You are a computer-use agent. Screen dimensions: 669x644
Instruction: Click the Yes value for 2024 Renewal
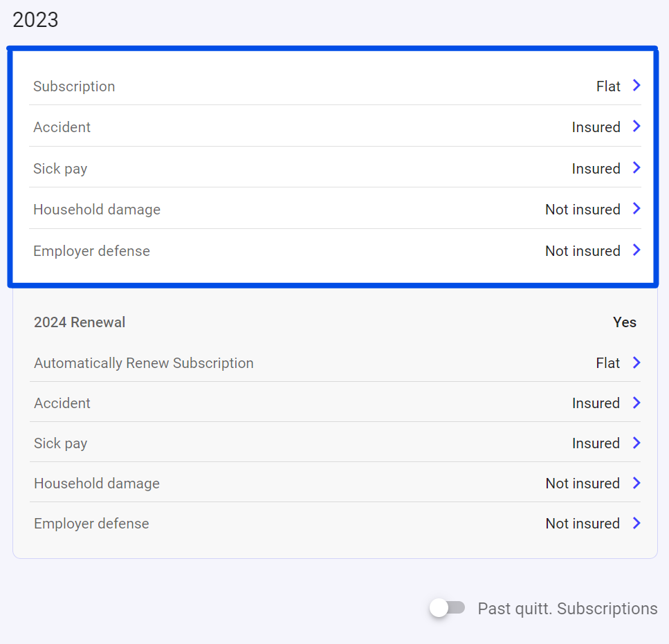click(x=624, y=322)
